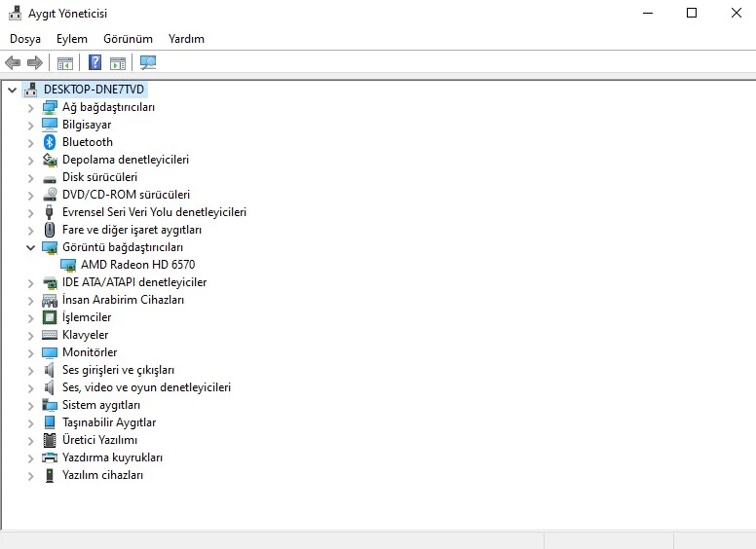Click the İnsan Arabirim Cihazları icon
Screen dimensions: 756x549
coord(49,301)
